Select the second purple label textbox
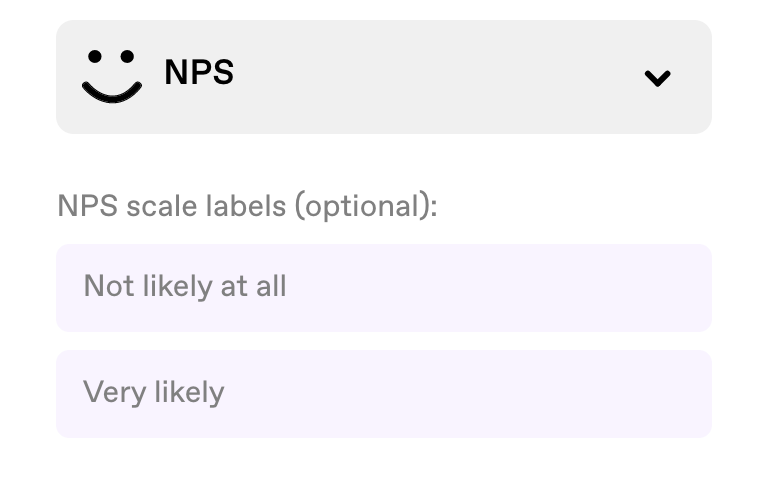This screenshot has height=486, width=770. (384, 394)
